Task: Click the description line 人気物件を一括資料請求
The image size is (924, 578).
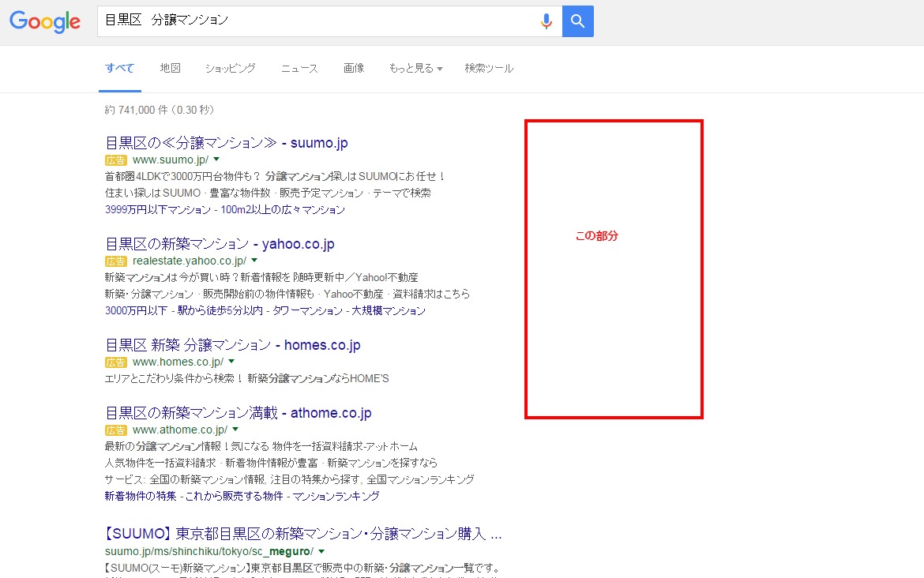Action: (x=271, y=463)
